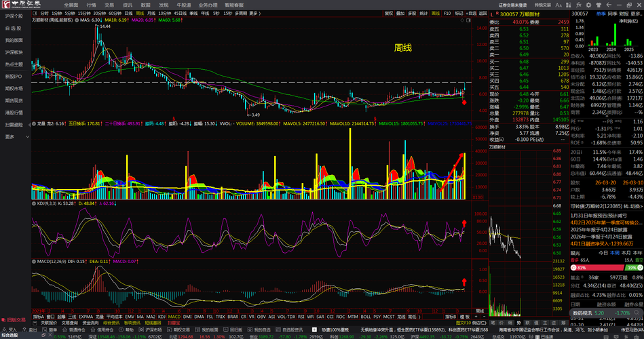Toggle 叠加 overlay button
644x339 pixels.
pyautogui.click(x=400, y=13)
